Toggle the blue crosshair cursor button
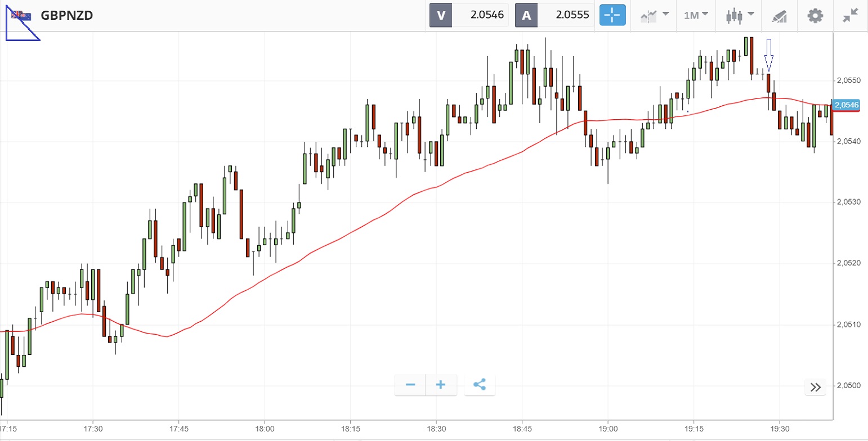This screenshot has height=441, width=868. pyautogui.click(x=612, y=15)
